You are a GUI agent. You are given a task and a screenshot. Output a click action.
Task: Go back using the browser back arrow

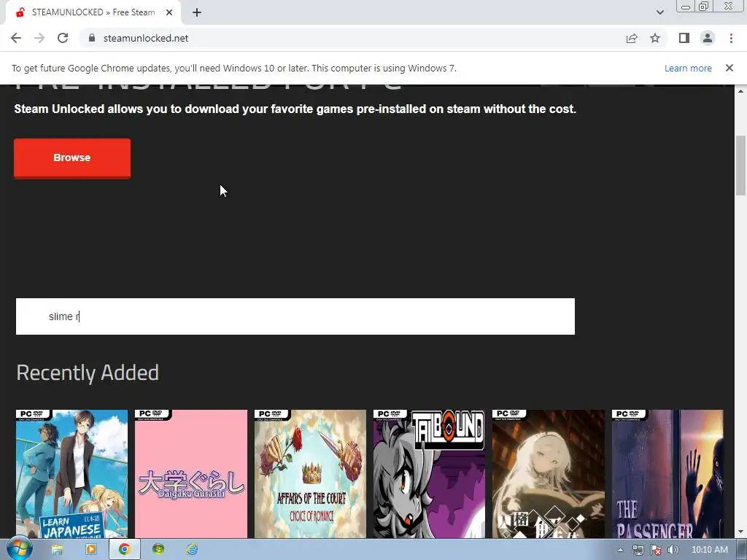[16, 38]
